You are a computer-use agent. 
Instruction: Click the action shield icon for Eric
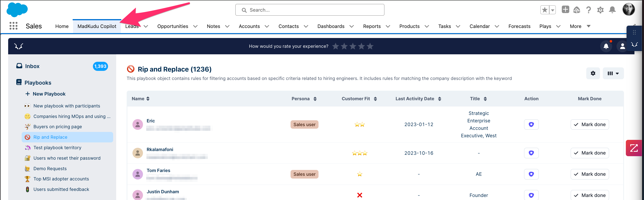[x=531, y=124]
